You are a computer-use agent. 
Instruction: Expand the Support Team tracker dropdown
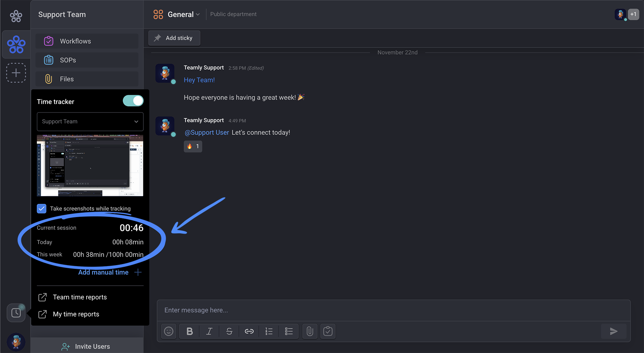click(x=90, y=121)
